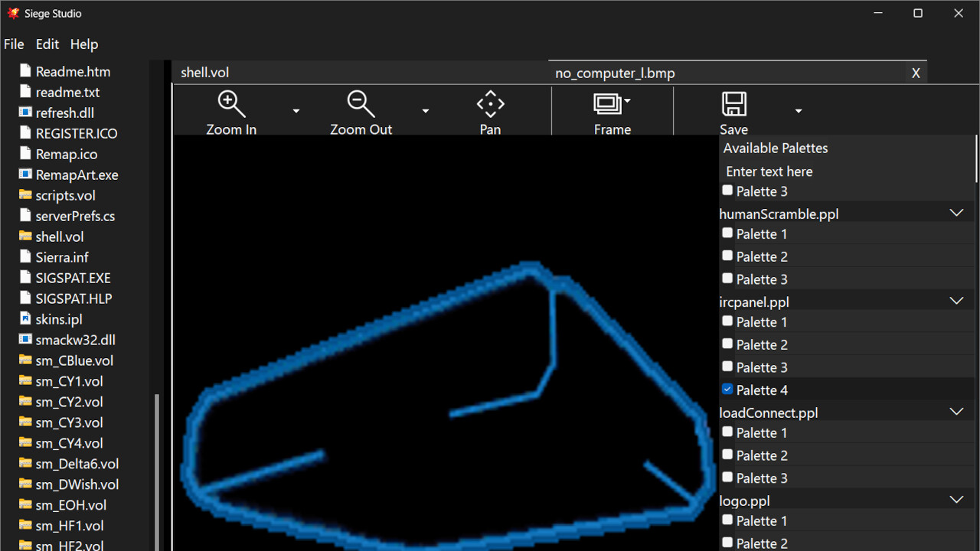Save the current image
This screenshot has height=551, width=980.
pyautogui.click(x=733, y=111)
